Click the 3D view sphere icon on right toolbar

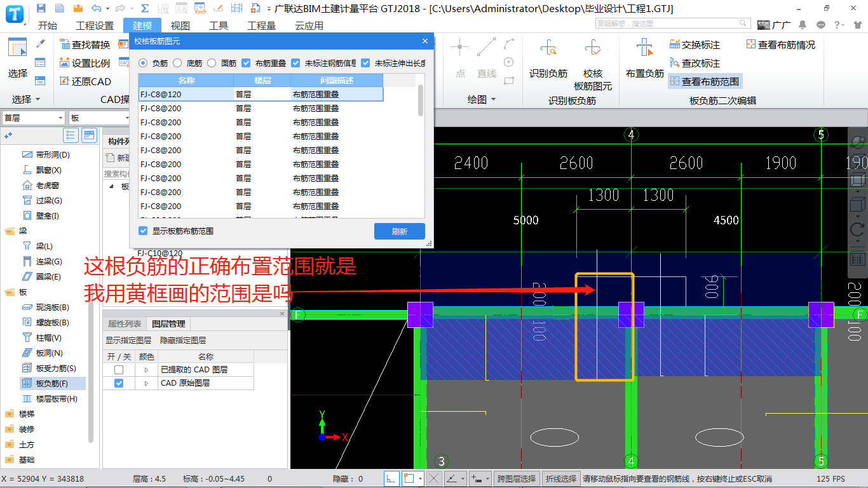coord(858,141)
